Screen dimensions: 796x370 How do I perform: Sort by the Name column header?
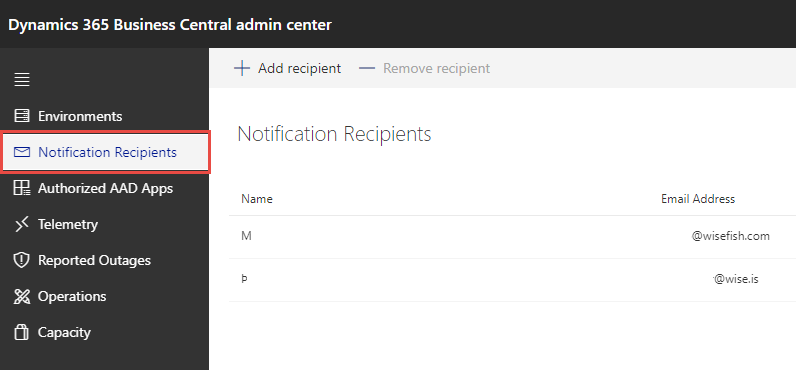(x=257, y=199)
